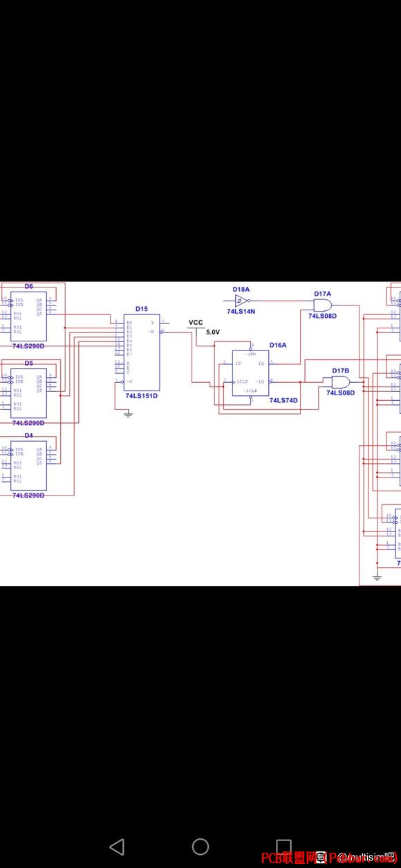Screen dimensions: 401x868
Task: Select the D18A 74LS14N inverter symbol
Action: 241,301
